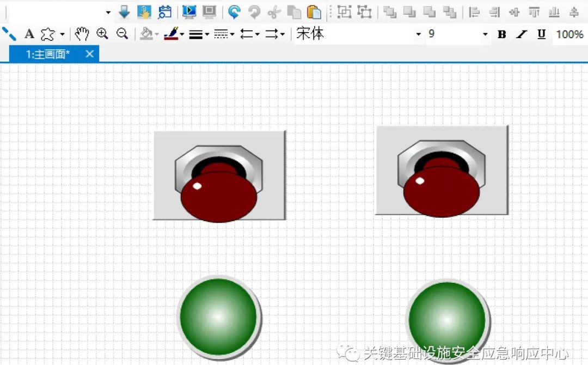The image size is (588, 365).
Task: Expand the shape tool dropdown arrow
Action: tap(62, 34)
